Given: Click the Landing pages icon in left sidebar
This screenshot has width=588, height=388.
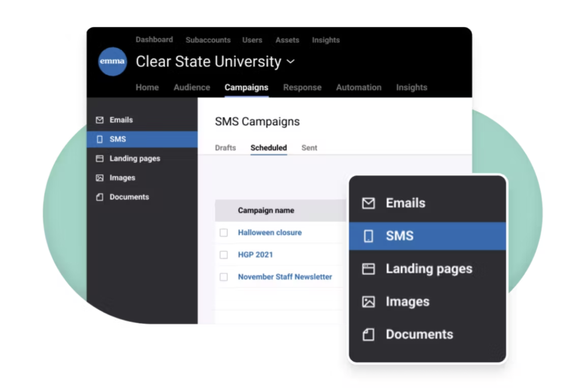Looking at the screenshot, I should [x=100, y=159].
